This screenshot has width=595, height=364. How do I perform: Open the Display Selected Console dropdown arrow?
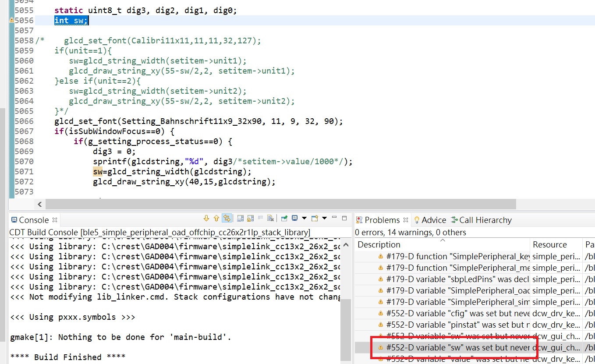pos(304,218)
